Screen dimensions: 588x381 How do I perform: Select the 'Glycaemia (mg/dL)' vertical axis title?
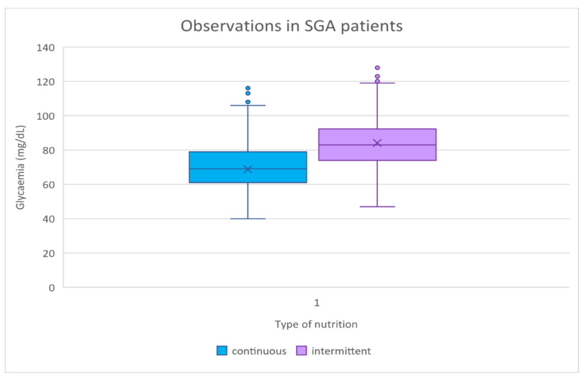[x=20, y=168]
